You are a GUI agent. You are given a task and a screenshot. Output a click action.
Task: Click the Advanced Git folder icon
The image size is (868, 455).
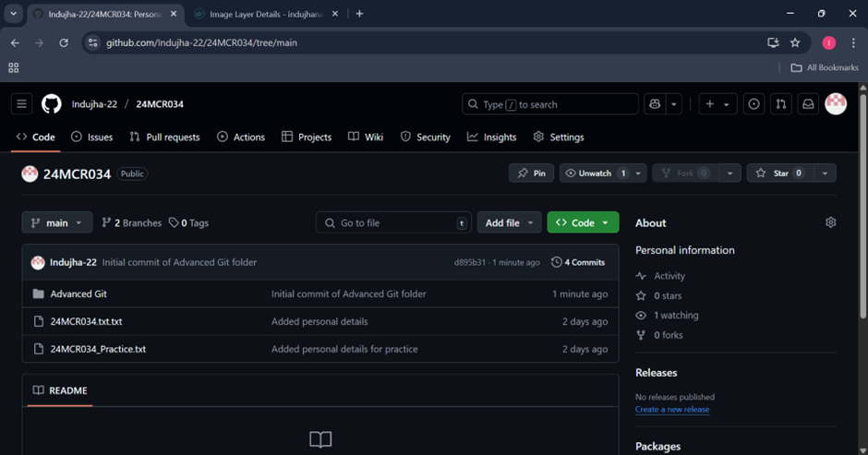pyautogui.click(x=38, y=293)
